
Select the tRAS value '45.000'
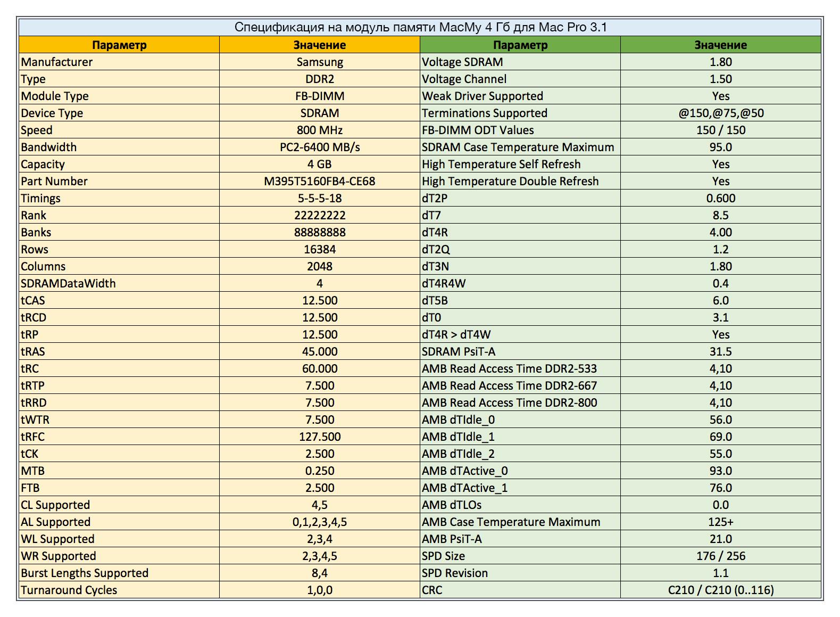coord(320,351)
